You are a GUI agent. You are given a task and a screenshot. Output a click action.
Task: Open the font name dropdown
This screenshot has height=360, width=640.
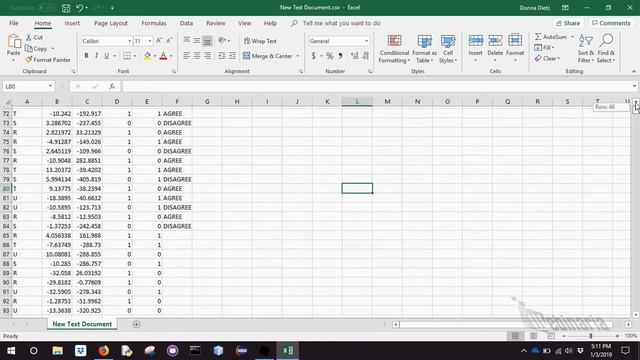(129, 41)
